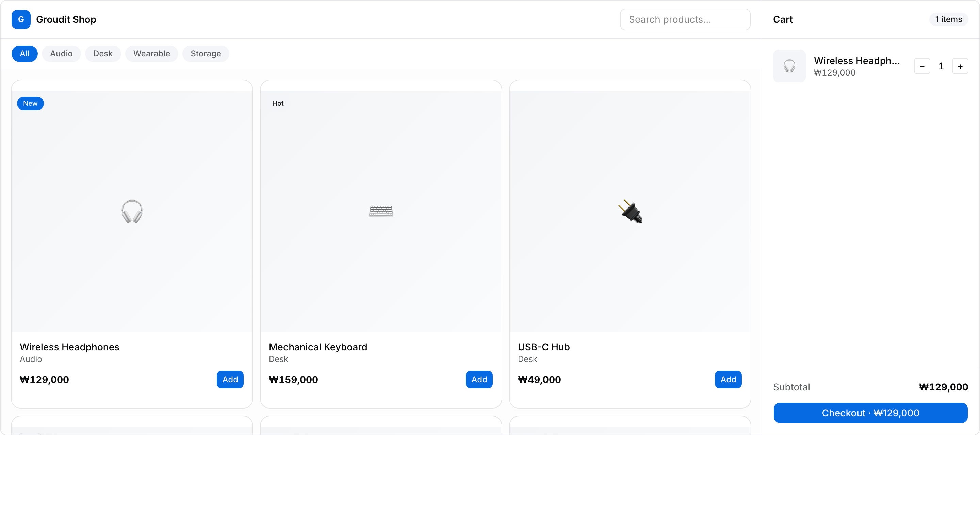Click the ₩159,000 keyboard price
The width and height of the screenshot is (980, 517).
293,379
